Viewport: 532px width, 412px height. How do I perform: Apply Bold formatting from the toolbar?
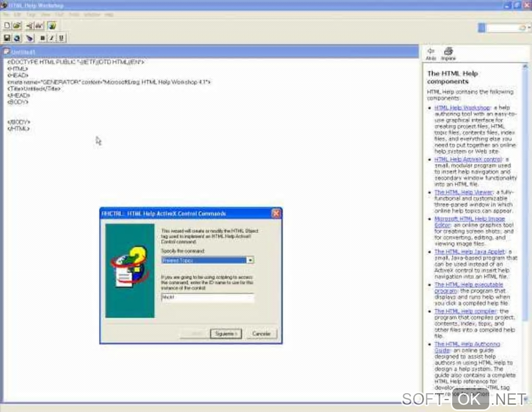pos(42,38)
